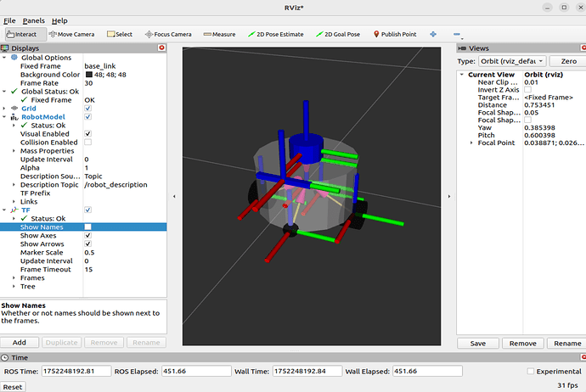
Task: Disable the Show Arrows checkbox
Action: pyautogui.click(x=87, y=244)
